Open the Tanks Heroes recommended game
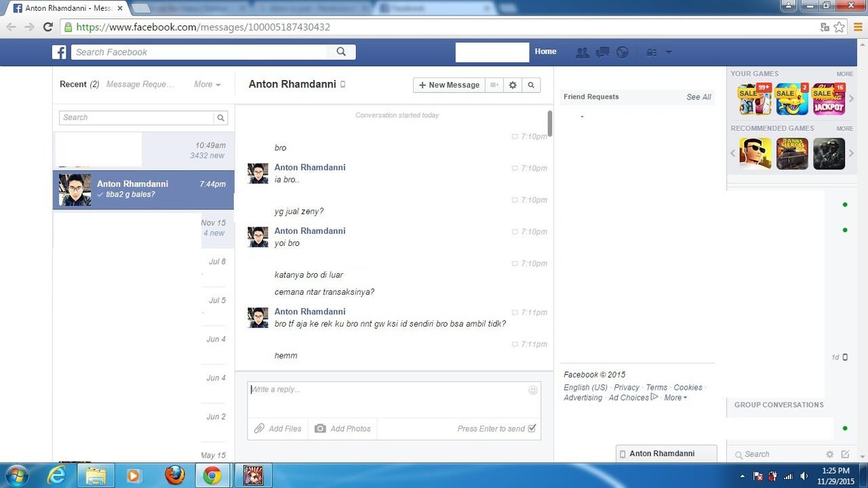This screenshot has height=488, width=868. [792, 154]
